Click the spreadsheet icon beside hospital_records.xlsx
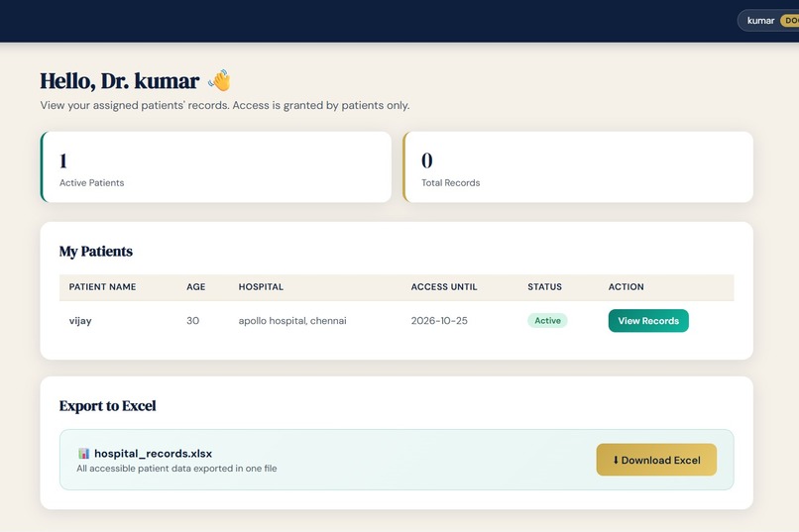 click(83, 453)
